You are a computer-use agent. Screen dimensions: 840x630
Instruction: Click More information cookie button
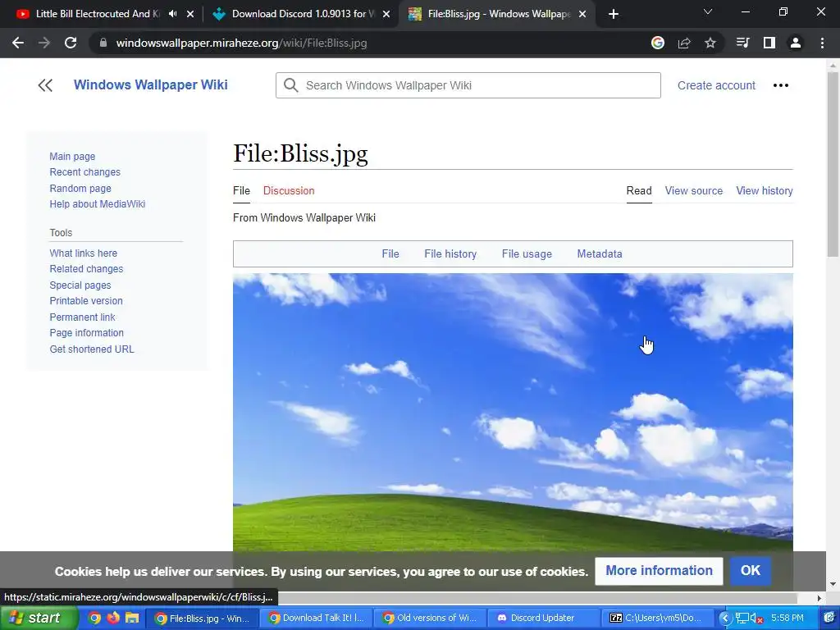coord(659,571)
